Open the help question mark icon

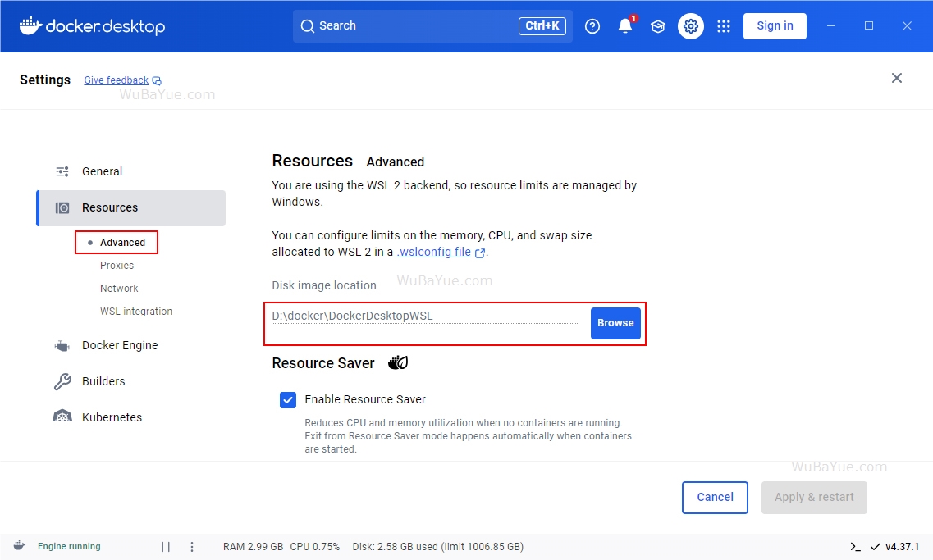coord(592,26)
